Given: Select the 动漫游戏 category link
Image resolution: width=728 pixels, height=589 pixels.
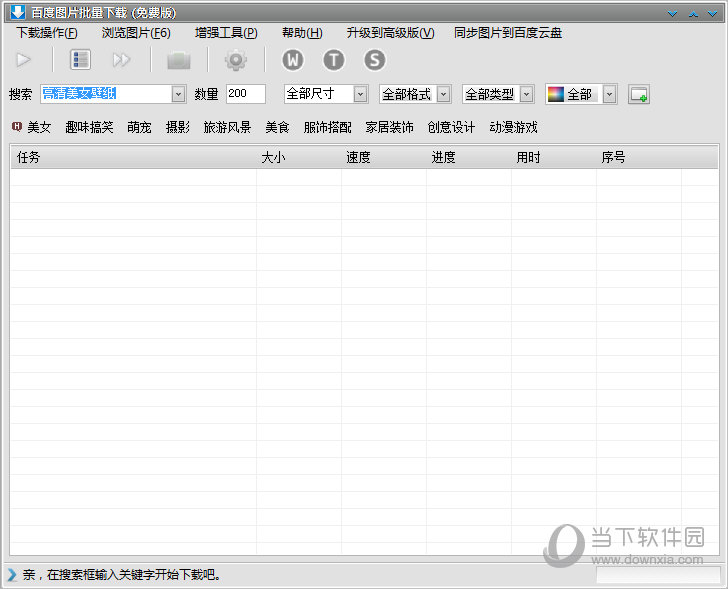Looking at the screenshot, I should click(514, 127).
